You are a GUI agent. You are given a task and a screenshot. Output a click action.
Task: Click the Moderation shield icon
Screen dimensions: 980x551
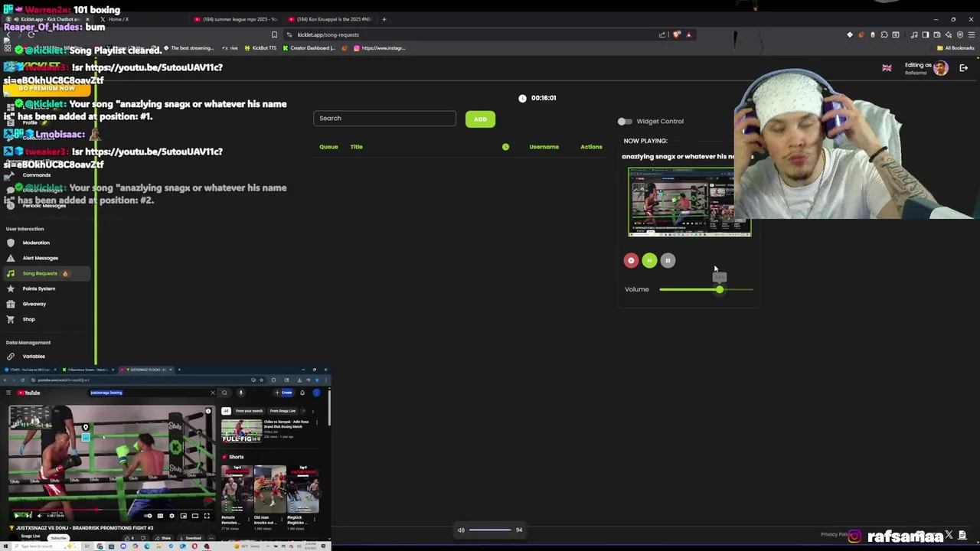[x=10, y=243]
